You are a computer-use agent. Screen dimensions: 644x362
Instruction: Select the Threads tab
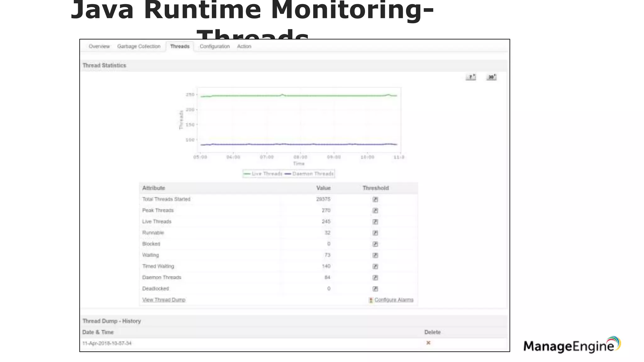[180, 47]
